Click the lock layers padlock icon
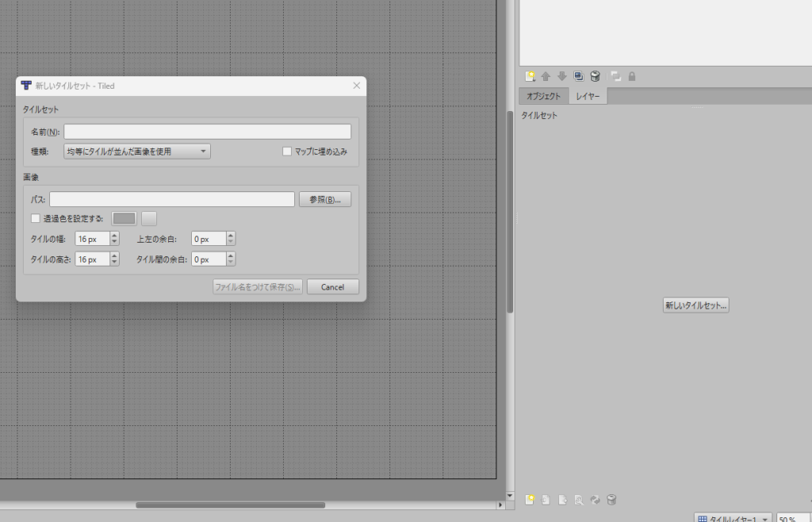The width and height of the screenshot is (812, 522). tap(632, 76)
